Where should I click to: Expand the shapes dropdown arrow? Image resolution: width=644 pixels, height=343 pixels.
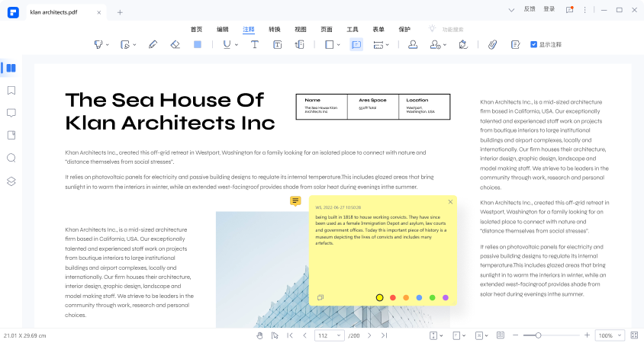pyautogui.click(x=339, y=45)
